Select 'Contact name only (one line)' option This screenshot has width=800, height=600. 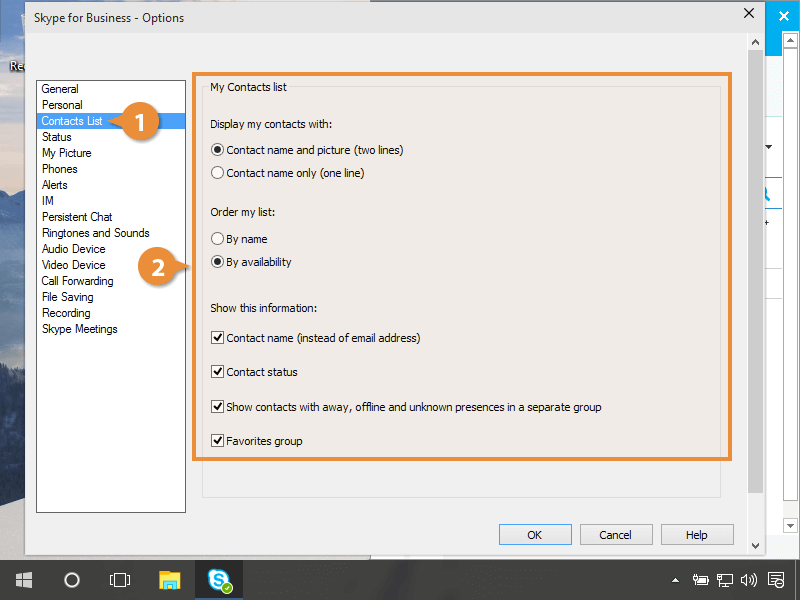point(218,173)
